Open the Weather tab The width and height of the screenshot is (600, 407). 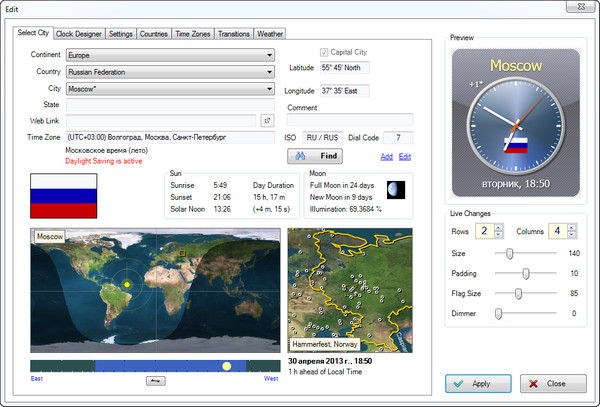point(270,33)
